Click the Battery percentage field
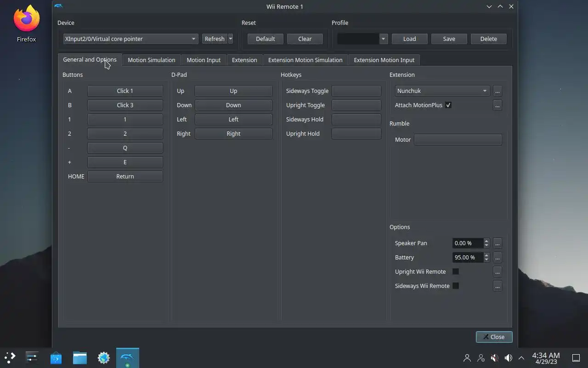Image resolution: width=588 pixels, height=368 pixels. (x=468, y=258)
